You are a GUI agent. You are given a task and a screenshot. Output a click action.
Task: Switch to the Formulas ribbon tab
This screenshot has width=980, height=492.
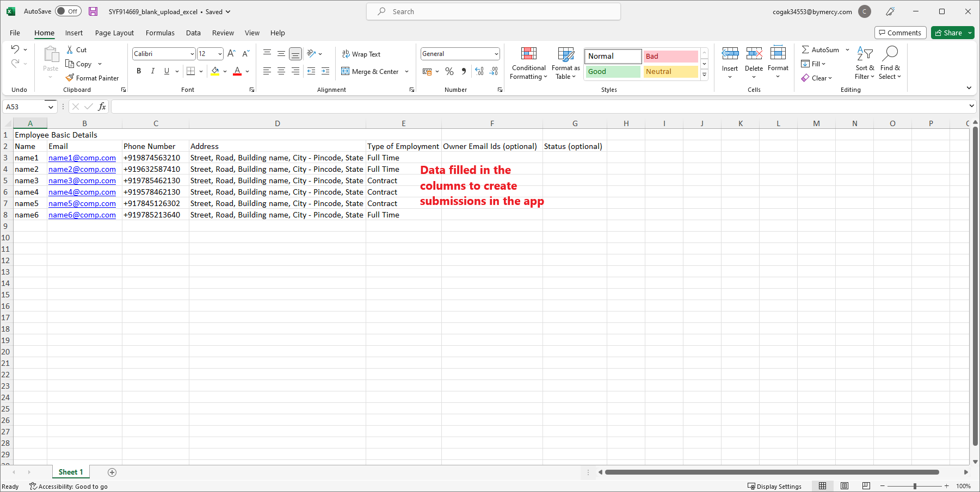[160, 33]
